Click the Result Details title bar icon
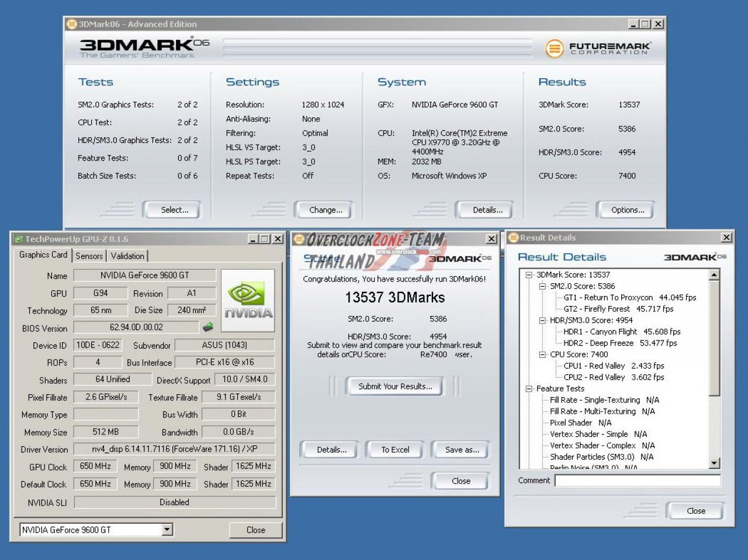Viewport: 748px width, 560px height. pyautogui.click(x=514, y=238)
